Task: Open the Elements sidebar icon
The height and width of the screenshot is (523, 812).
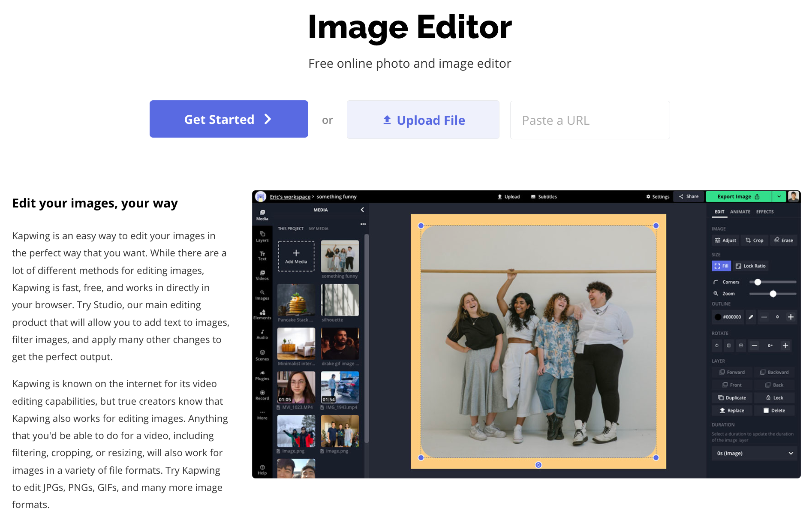Action: point(262,314)
